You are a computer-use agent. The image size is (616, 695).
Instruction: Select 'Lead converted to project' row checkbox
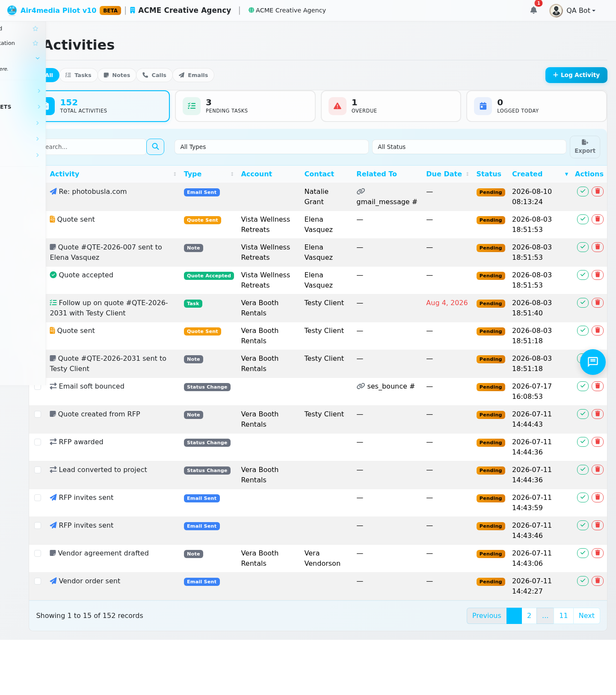[38, 470]
